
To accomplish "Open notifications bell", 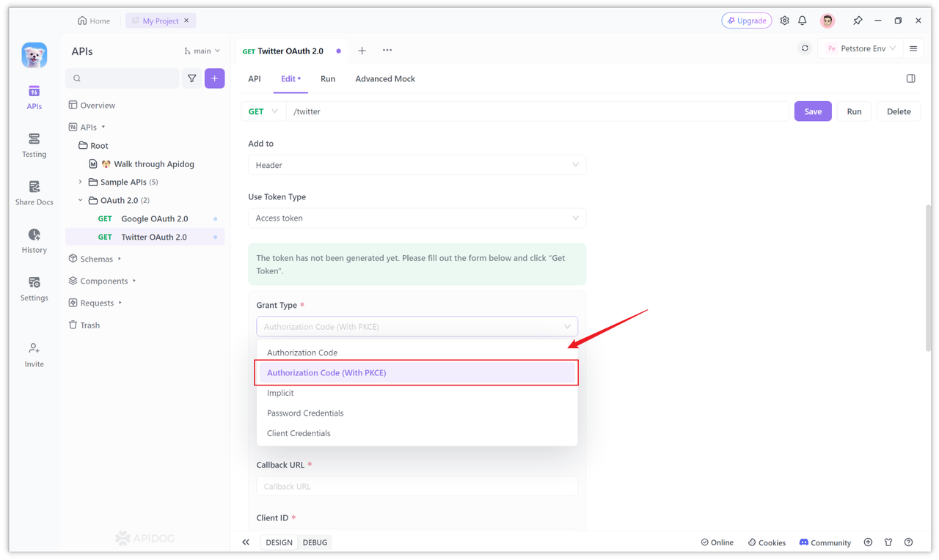I will tap(802, 21).
